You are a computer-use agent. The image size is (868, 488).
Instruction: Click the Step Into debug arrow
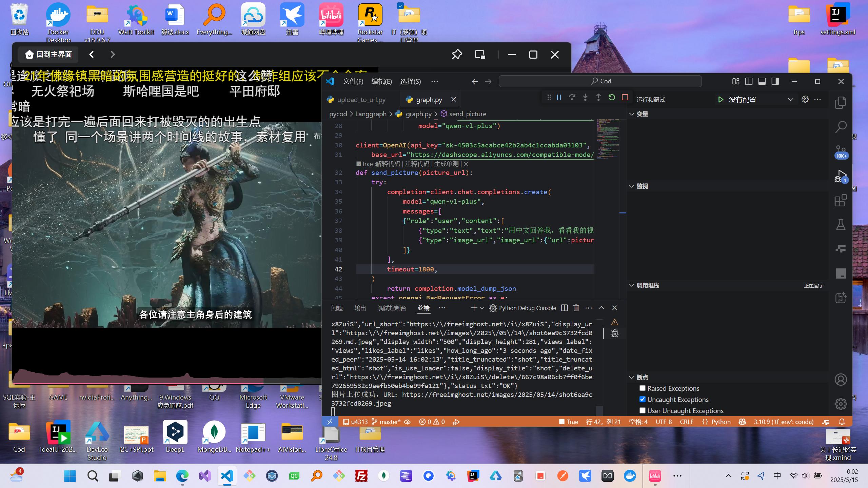pyautogui.click(x=585, y=98)
